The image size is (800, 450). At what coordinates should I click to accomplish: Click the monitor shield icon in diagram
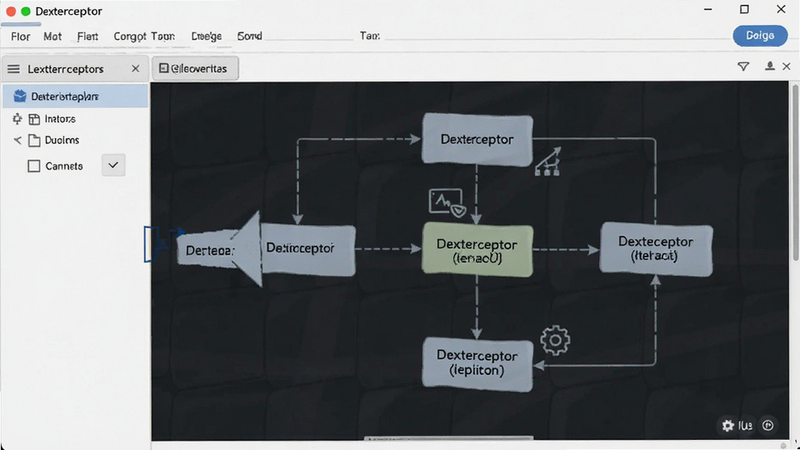[x=447, y=203]
